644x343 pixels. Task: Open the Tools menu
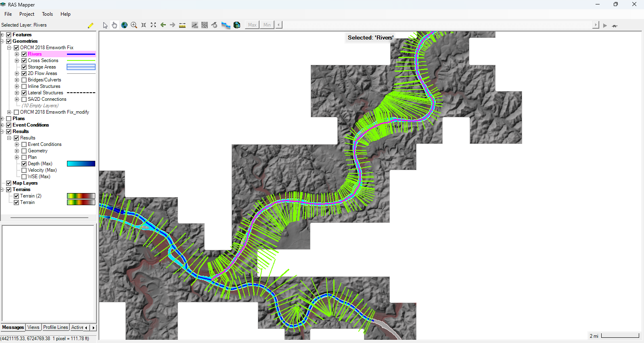47,14
